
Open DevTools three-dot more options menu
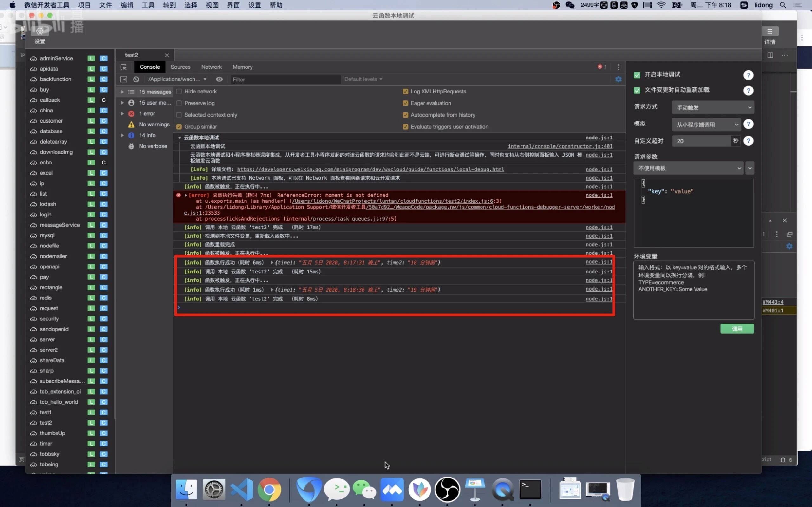pos(619,67)
